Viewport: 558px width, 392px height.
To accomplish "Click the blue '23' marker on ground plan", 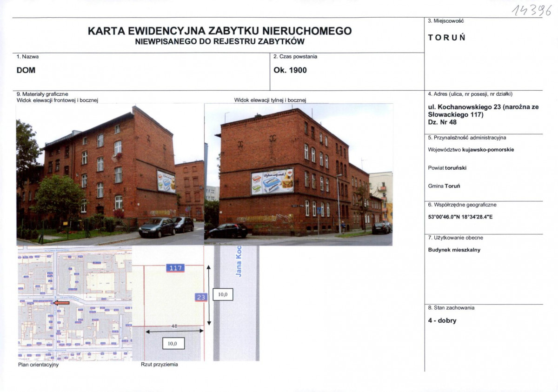I will pyautogui.click(x=201, y=297).
